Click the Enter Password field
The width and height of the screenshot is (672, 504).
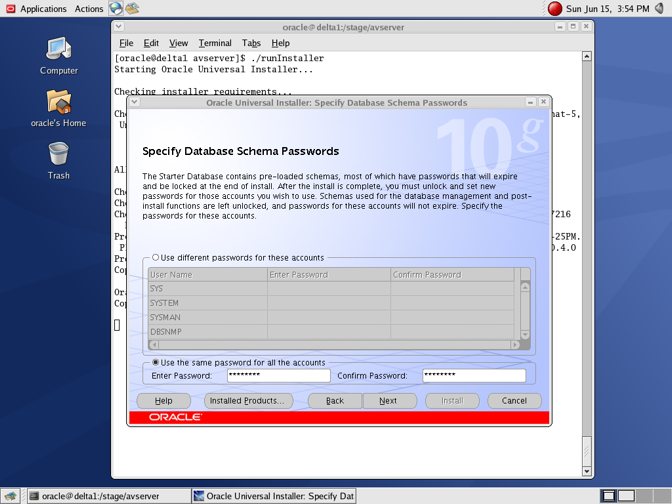[x=279, y=375]
